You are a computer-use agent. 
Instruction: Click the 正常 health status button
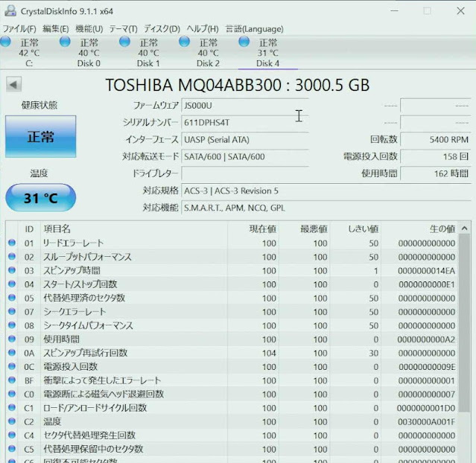pos(41,136)
